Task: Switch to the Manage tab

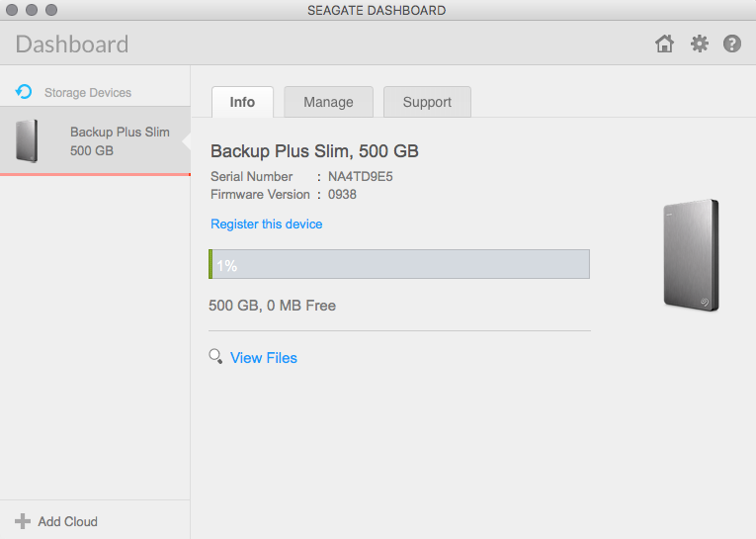Action: 328,102
